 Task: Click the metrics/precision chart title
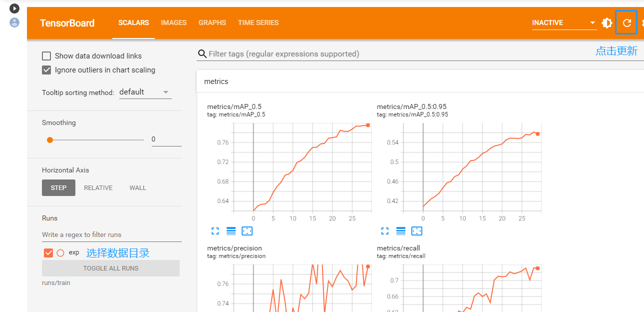(235, 248)
